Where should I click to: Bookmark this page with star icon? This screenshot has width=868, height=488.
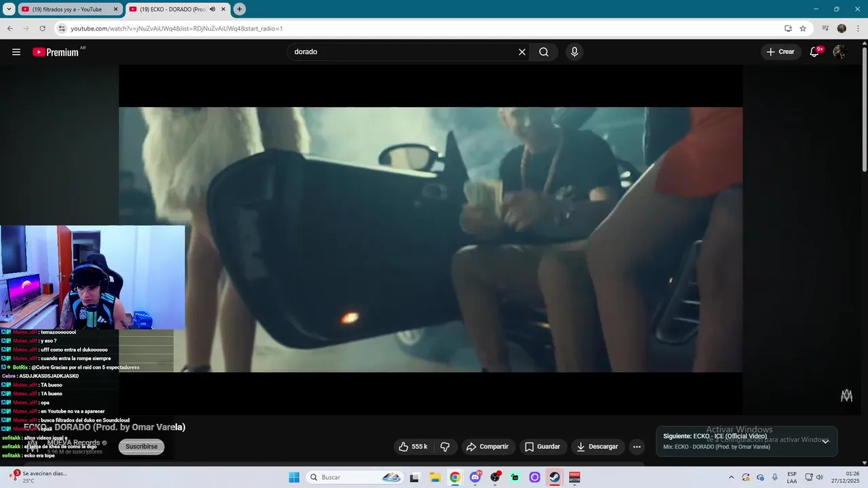[803, 28]
